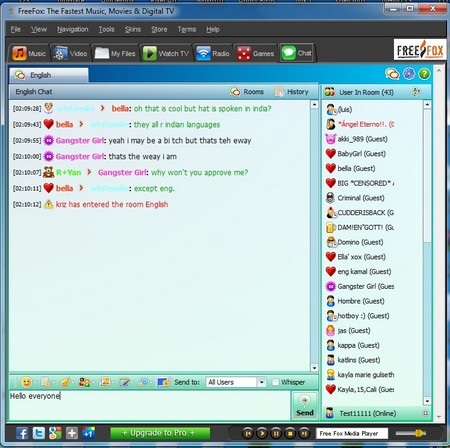Select user bella (Guest) in list
Screen dimensions: 450x448
coord(356,168)
